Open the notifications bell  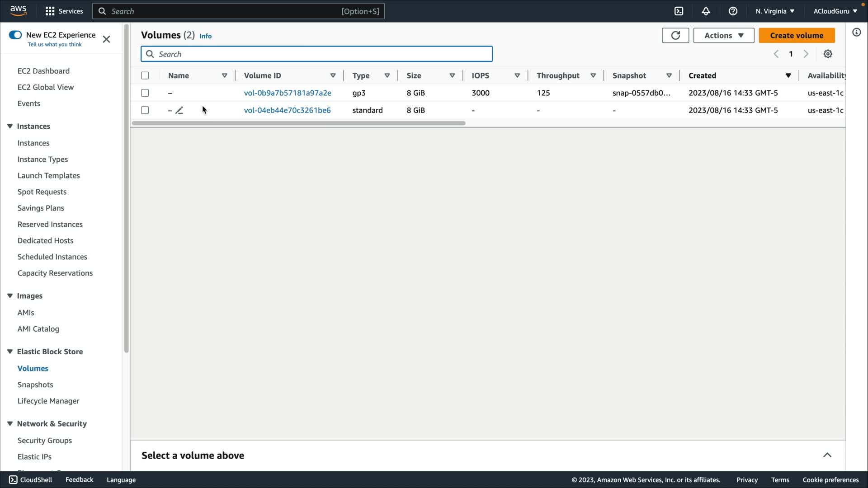coord(706,11)
